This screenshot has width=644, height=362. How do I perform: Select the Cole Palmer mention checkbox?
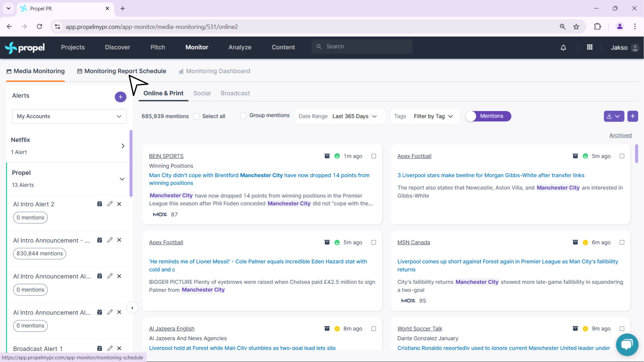click(x=374, y=242)
